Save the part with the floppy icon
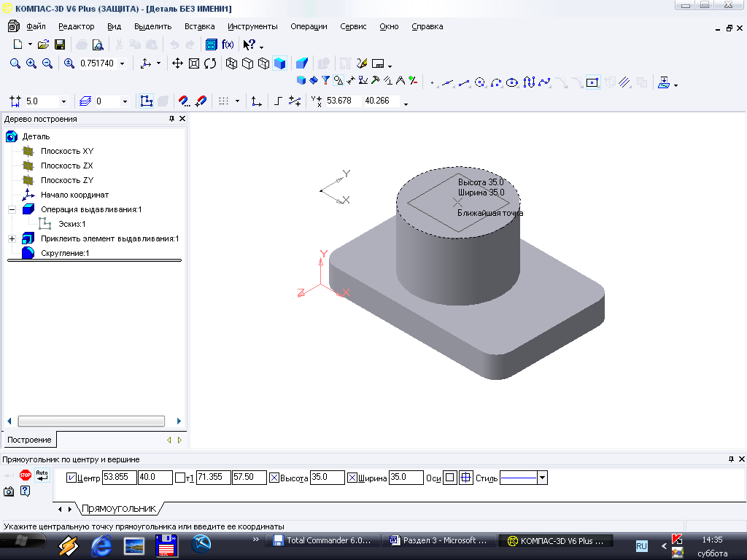 [60, 44]
